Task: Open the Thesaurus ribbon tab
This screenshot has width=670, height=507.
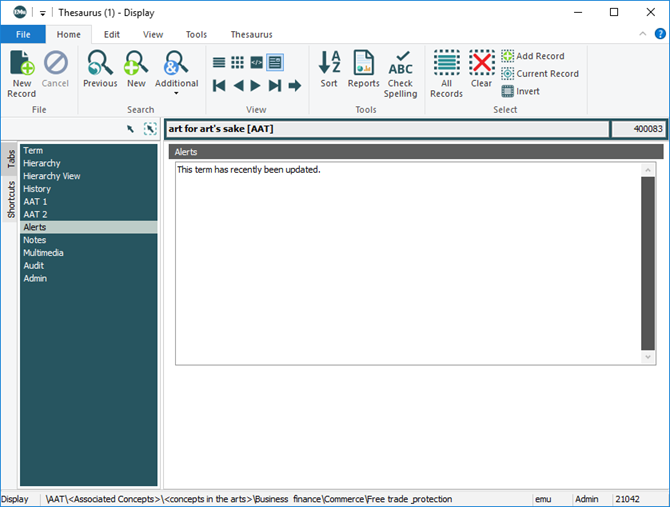Action: click(x=251, y=34)
